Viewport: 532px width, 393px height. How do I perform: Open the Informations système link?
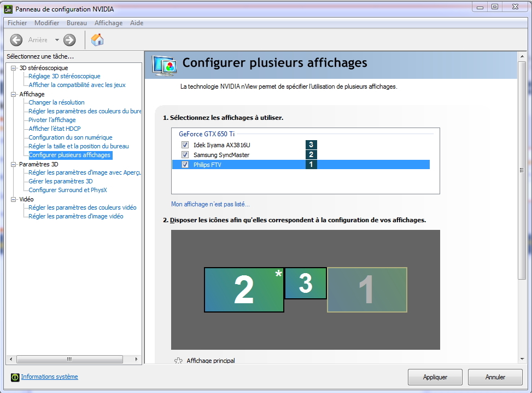point(50,377)
